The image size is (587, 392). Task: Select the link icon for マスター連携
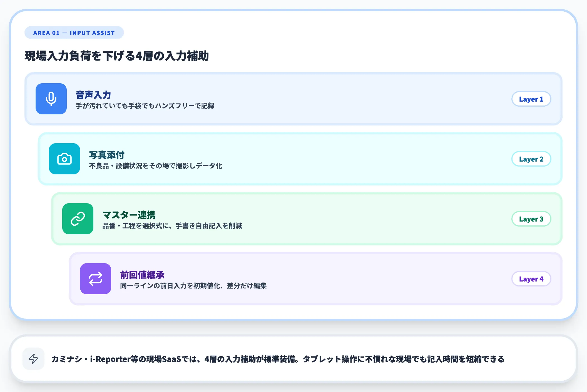coord(78,219)
